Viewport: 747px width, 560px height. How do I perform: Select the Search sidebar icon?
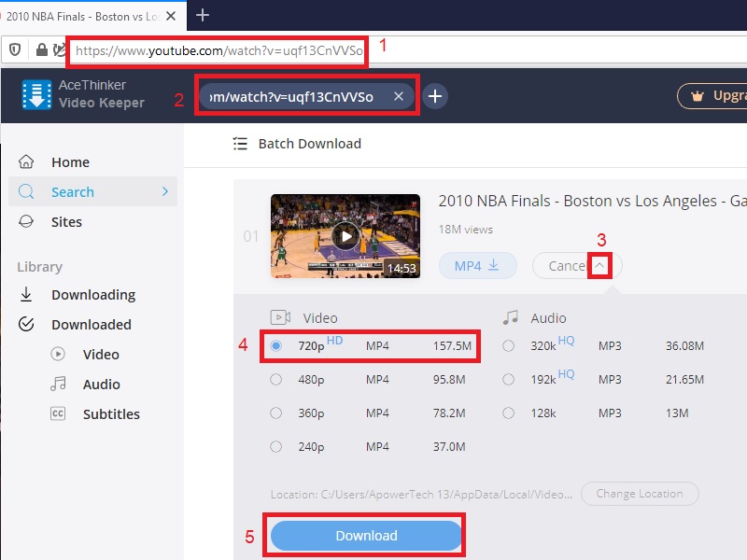pyautogui.click(x=26, y=191)
